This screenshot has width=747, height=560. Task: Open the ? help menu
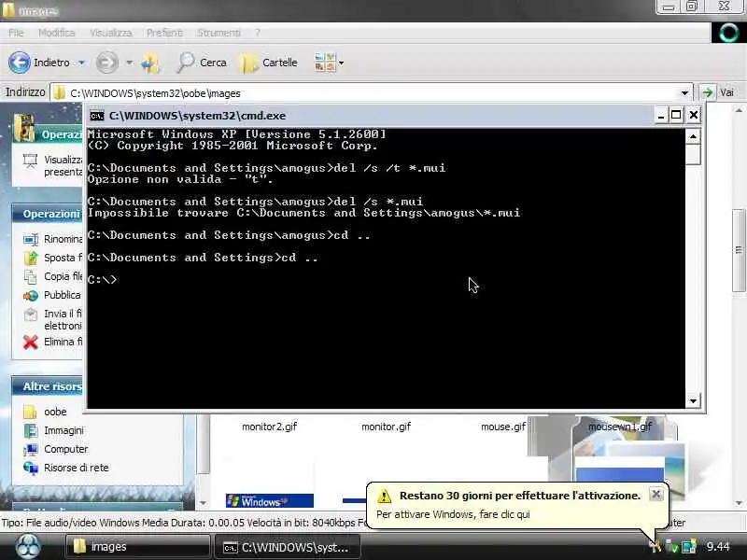(x=258, y=33)
